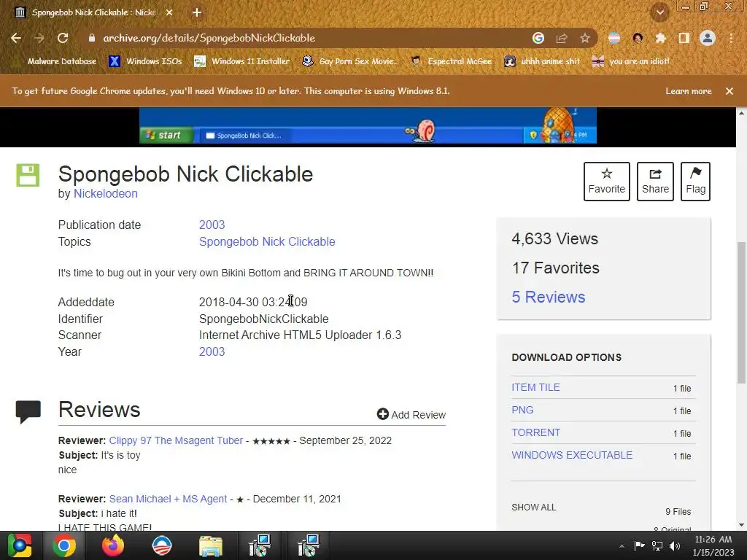747x560 pixels.
Task: Click the volume speaker tray icon
Action: point(675,545)
